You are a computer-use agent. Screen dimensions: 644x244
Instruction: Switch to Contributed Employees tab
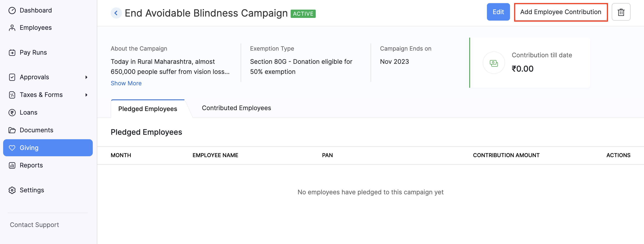236,108
